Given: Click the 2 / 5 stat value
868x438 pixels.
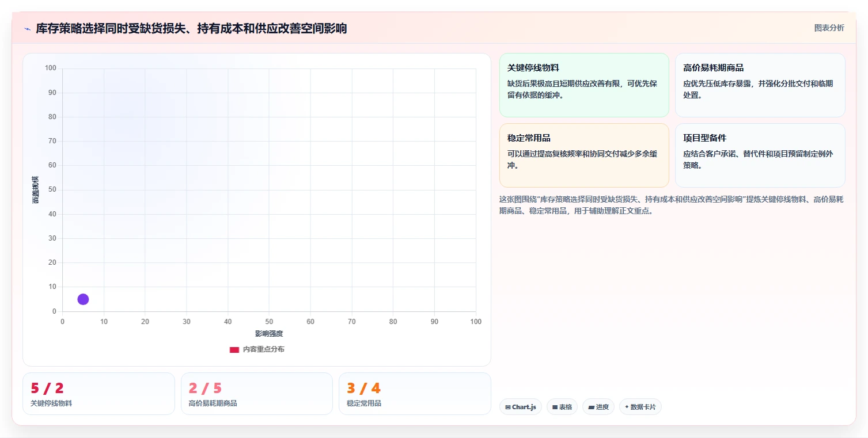Looking at the screenshot, I should (x=205, y=388).
